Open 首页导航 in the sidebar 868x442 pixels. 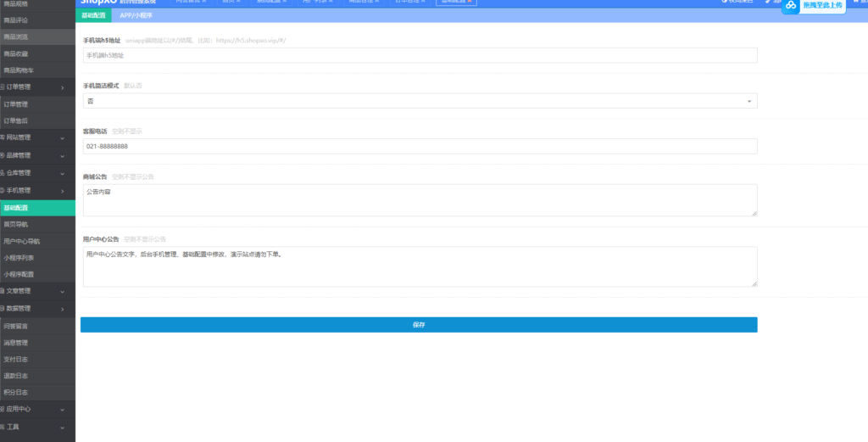pos(16,225)
